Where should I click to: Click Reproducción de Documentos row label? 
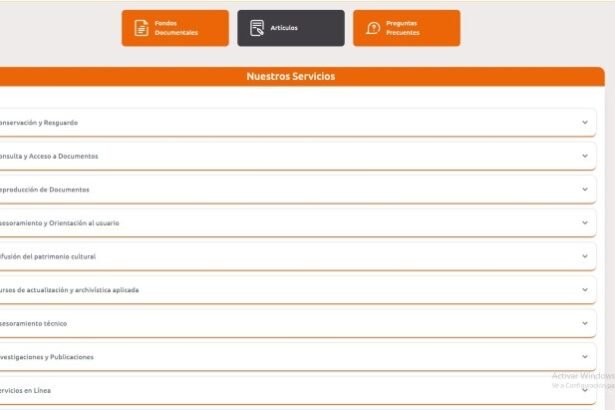click(x=44, y=190)
